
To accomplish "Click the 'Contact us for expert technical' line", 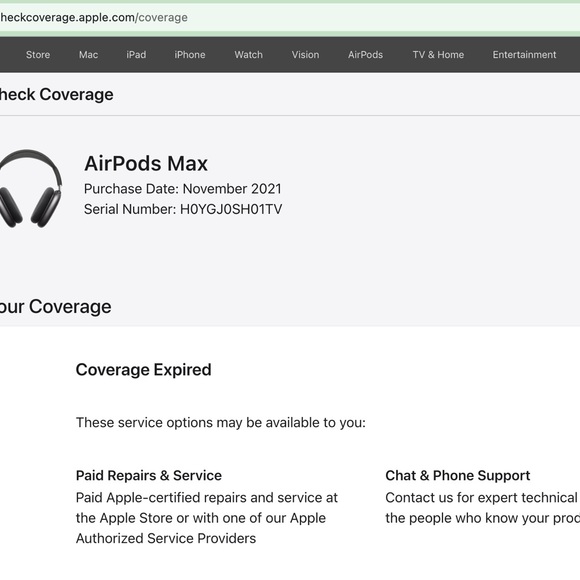I will point(482,498).
